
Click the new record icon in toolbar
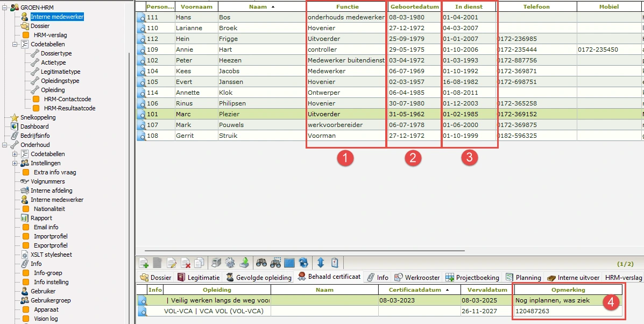(144, 263)
